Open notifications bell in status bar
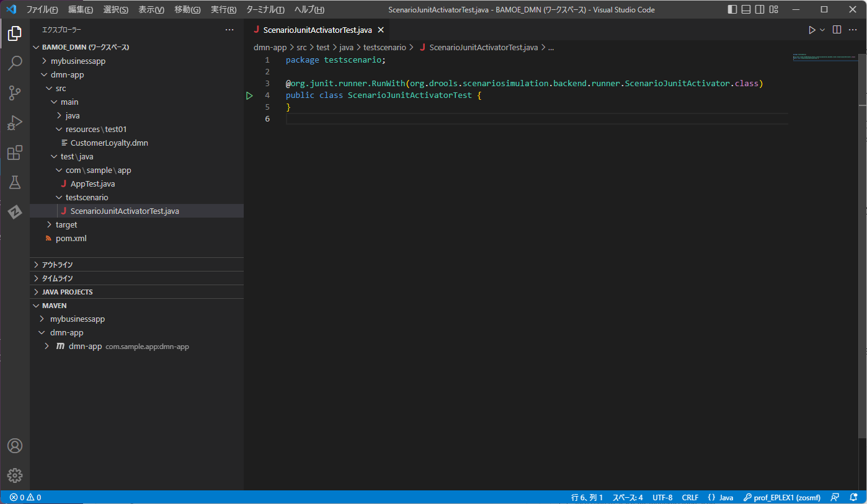This screenshot has height=504, width=867. 854,497
